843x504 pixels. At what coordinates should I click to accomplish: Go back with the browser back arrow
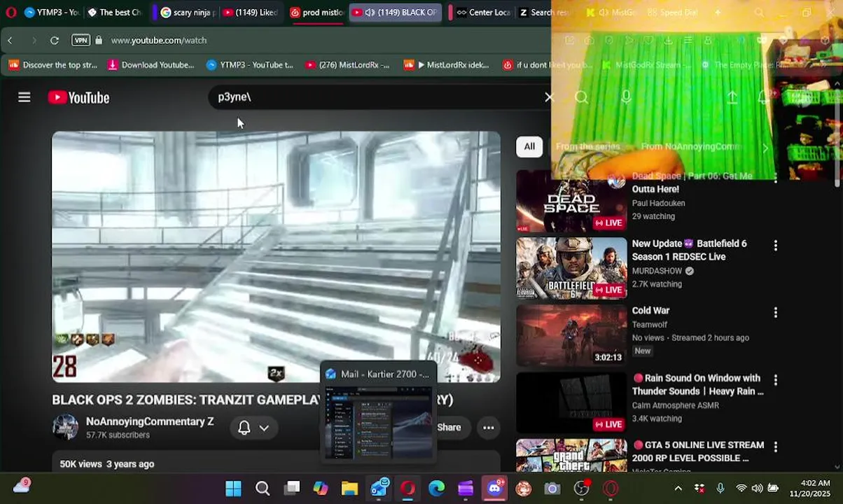point(10,41)
